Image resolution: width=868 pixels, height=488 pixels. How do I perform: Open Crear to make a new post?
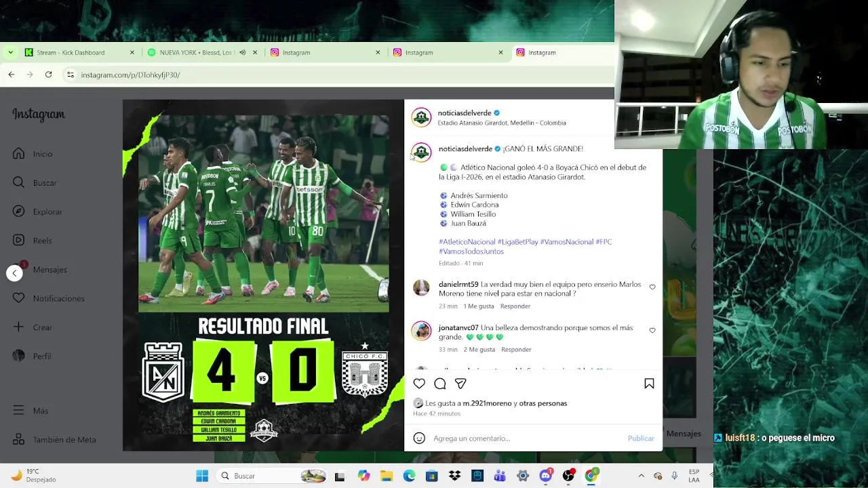pos(32,327)
